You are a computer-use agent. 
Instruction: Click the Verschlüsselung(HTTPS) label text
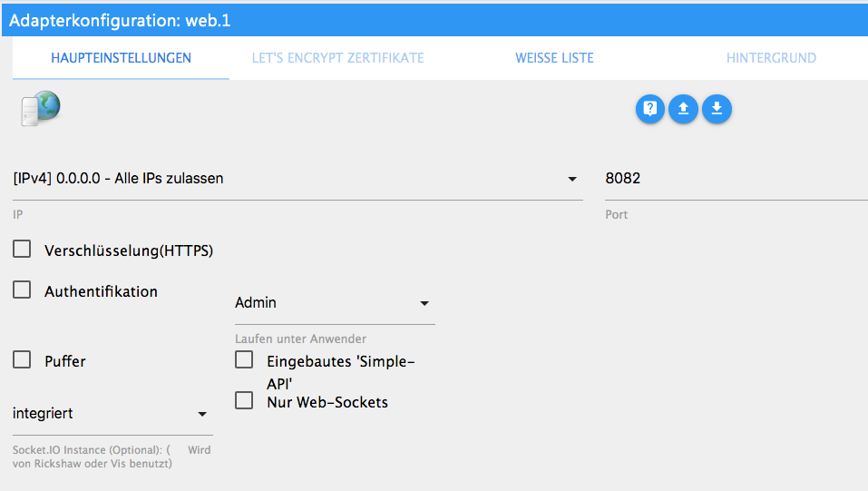pos(129,250)
